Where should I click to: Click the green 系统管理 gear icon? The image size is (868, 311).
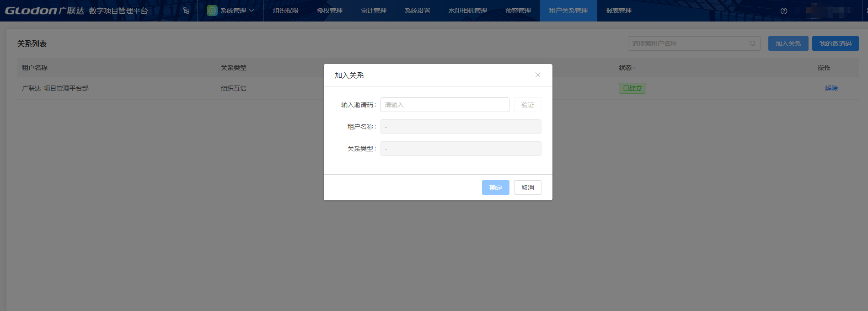coord(212,11)
